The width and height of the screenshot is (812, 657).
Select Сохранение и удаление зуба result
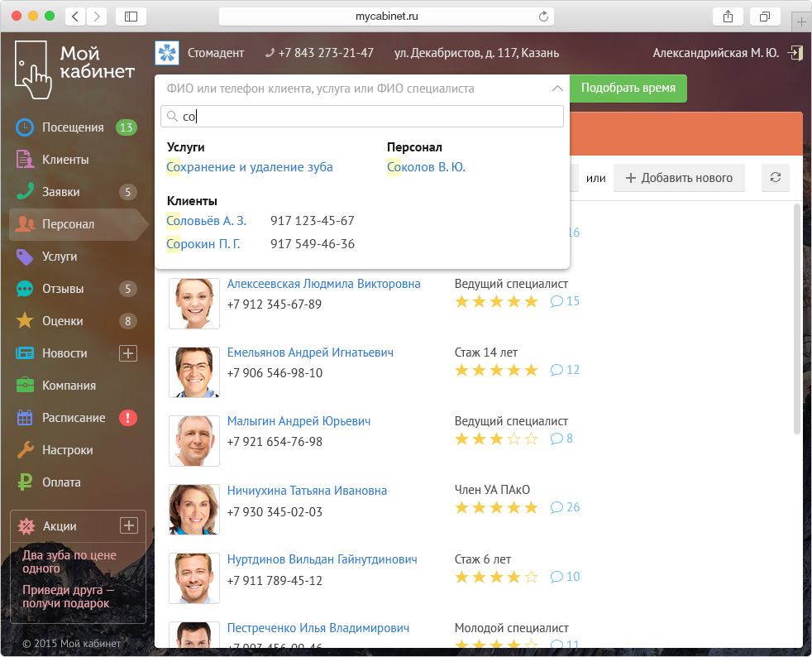click(x=250, y=167)
